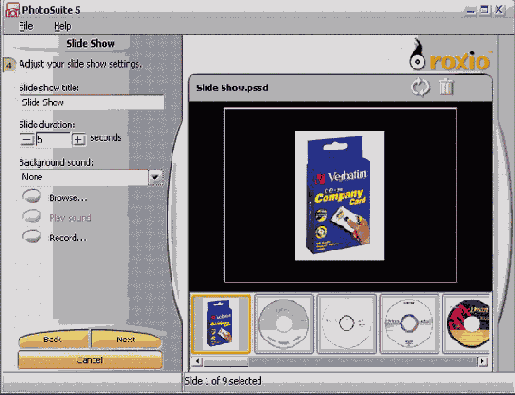Click the Cancel button
Viewport: 515px width, 395px height.
[x=90, y=360]
